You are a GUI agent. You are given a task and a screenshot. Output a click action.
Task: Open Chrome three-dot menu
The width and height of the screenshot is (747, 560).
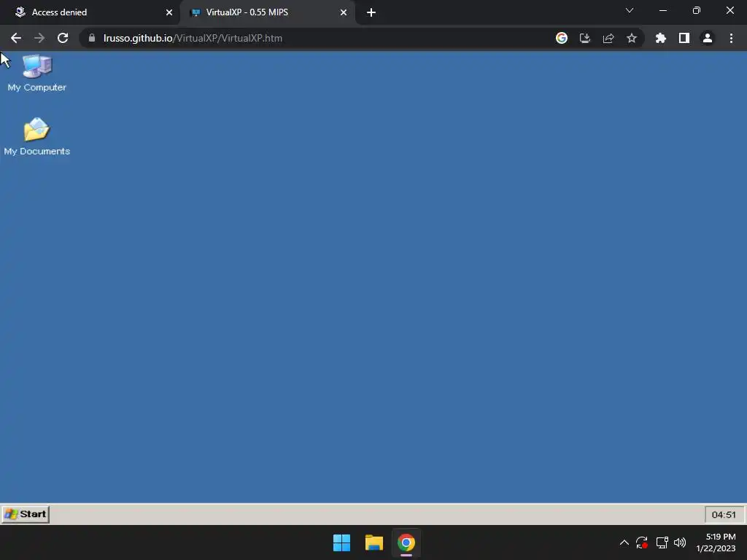[x=731, y=38]
